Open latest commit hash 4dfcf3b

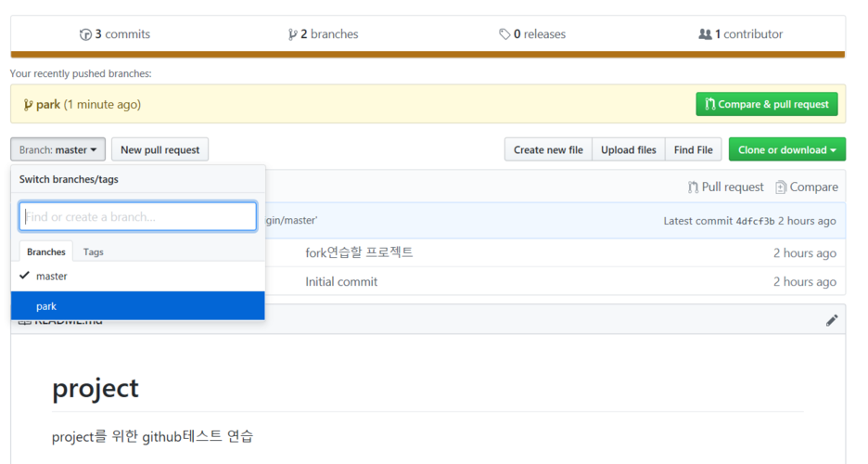[x=755, y=222]
